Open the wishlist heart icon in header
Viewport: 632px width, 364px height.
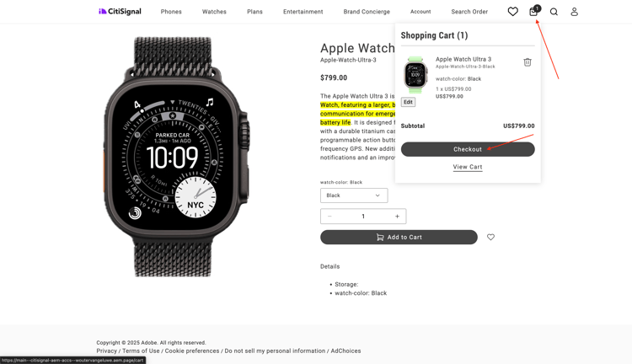pos(512,12)
